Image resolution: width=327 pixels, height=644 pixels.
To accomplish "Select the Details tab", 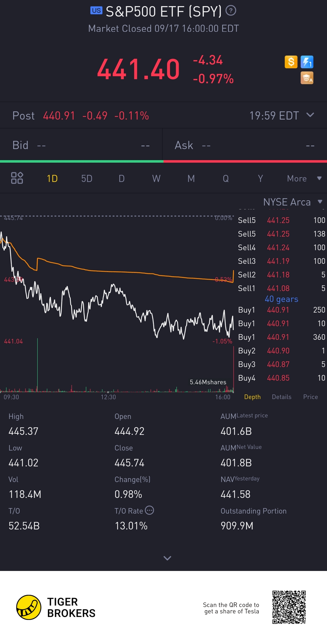I will pyautogui.click(x=281, y=397).
